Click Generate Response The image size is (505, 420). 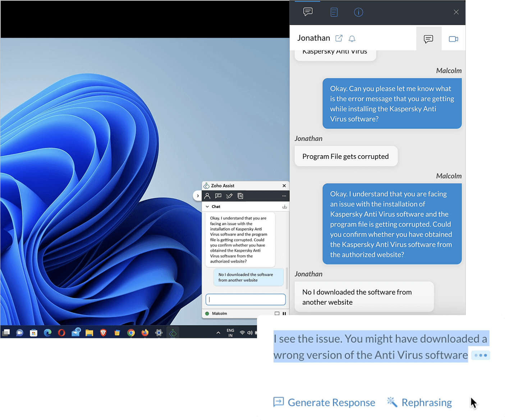[324, 402]
